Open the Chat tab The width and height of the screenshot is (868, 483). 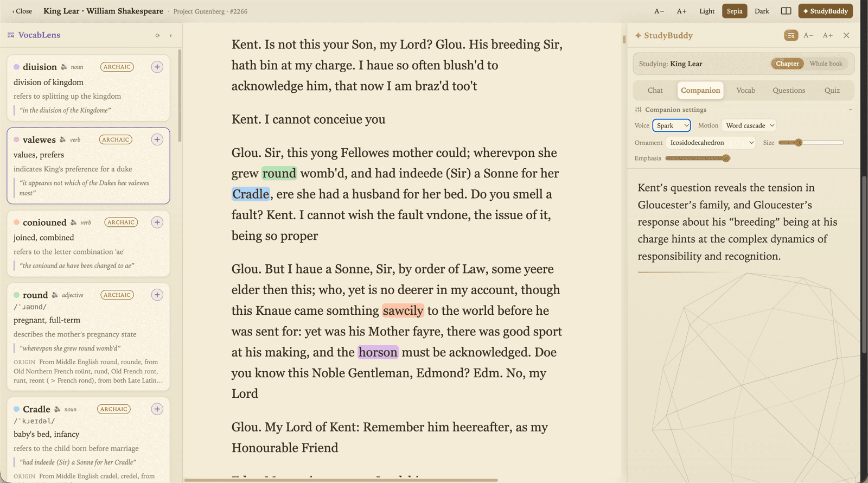(x=655, y=90)
